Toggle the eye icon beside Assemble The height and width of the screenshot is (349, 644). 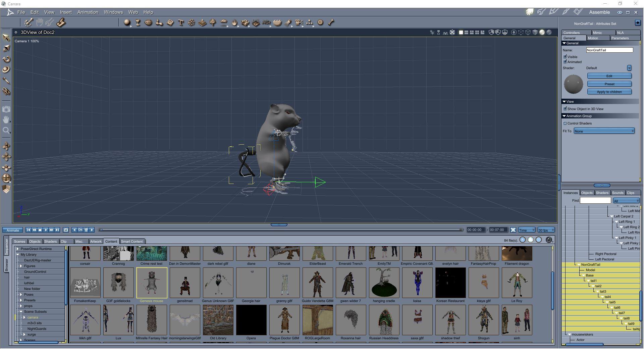pos(620,12)
